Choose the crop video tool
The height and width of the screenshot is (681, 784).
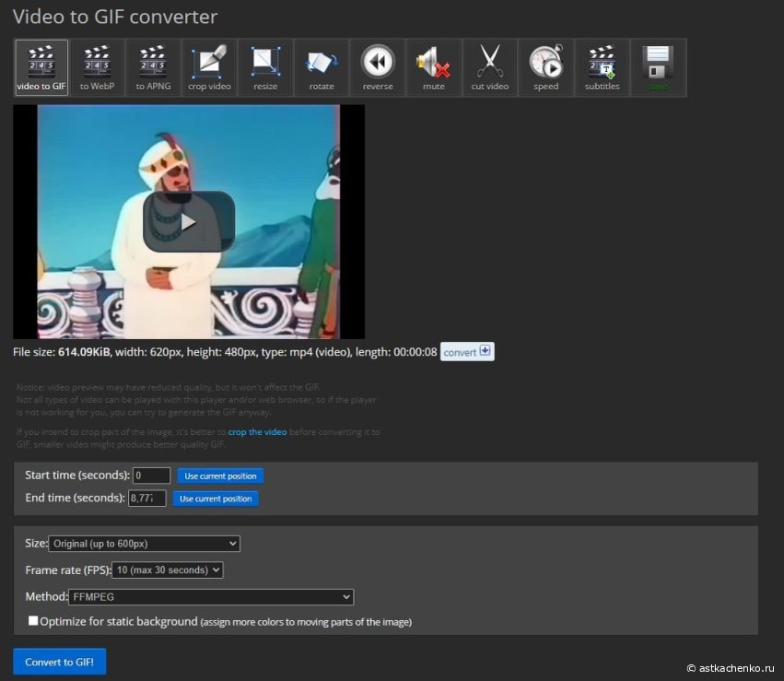point(209,67)
